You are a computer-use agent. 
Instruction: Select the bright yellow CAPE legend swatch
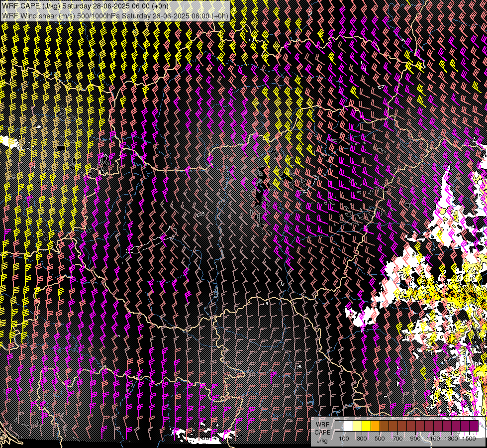pyautogui.click(x=367, y=426)
